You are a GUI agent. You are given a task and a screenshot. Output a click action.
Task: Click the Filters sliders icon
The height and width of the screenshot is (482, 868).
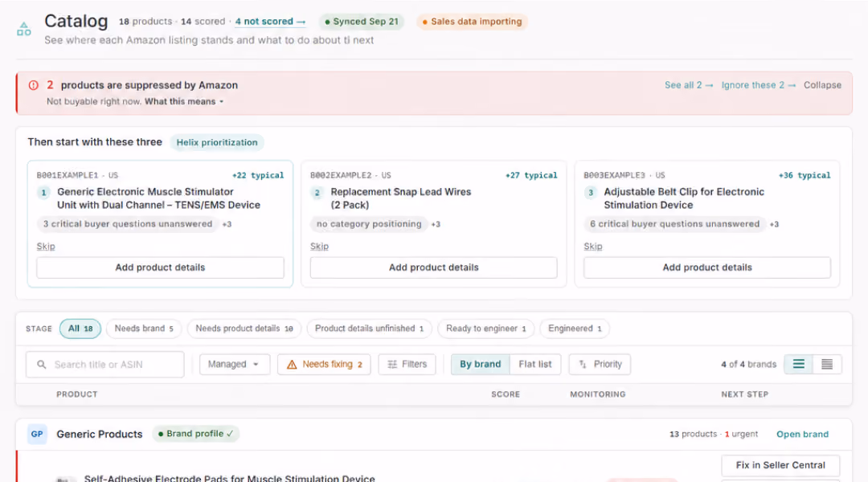[392, 364]
